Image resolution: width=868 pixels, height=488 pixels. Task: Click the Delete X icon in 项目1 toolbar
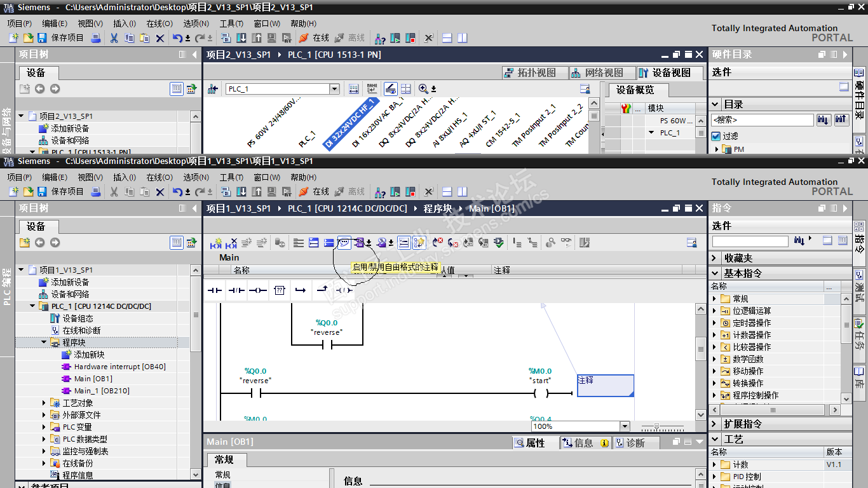click(160, 191)
